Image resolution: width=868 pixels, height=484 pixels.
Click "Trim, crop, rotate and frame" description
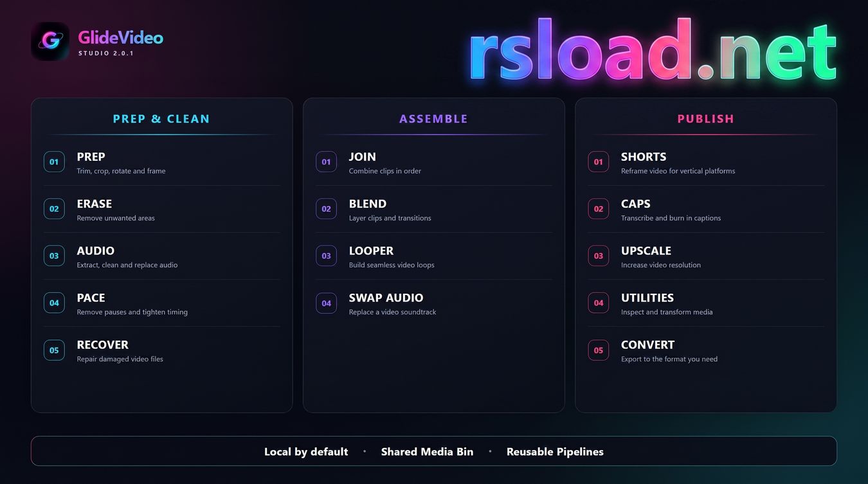pyautogui.click(x=121, y=171)
